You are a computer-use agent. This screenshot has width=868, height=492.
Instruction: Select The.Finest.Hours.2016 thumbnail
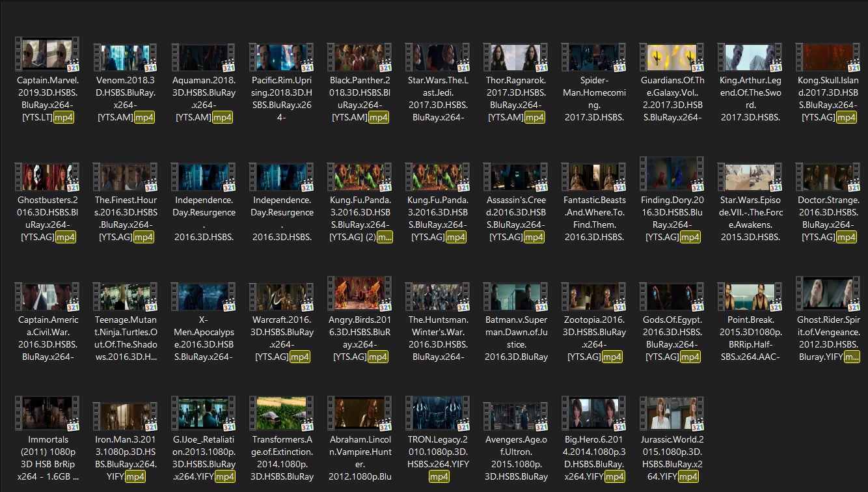tap(125, 177)
